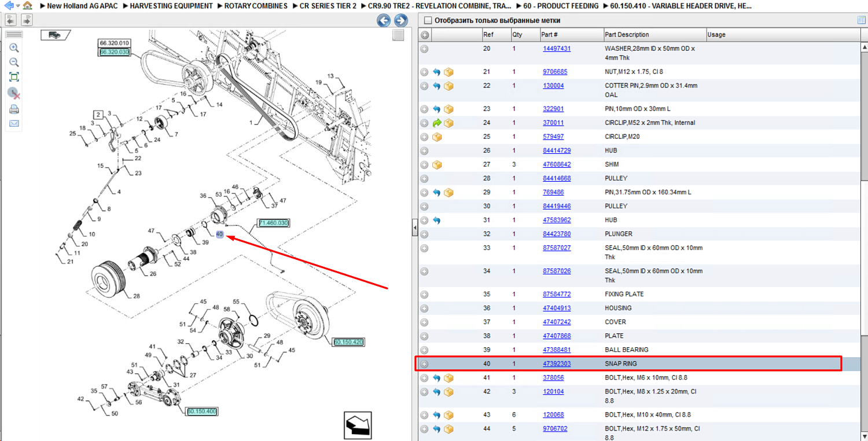This screenshot has width=868, height=441.
Task: Click the left-arrow page button above the diagram
Action: point(10,20)
